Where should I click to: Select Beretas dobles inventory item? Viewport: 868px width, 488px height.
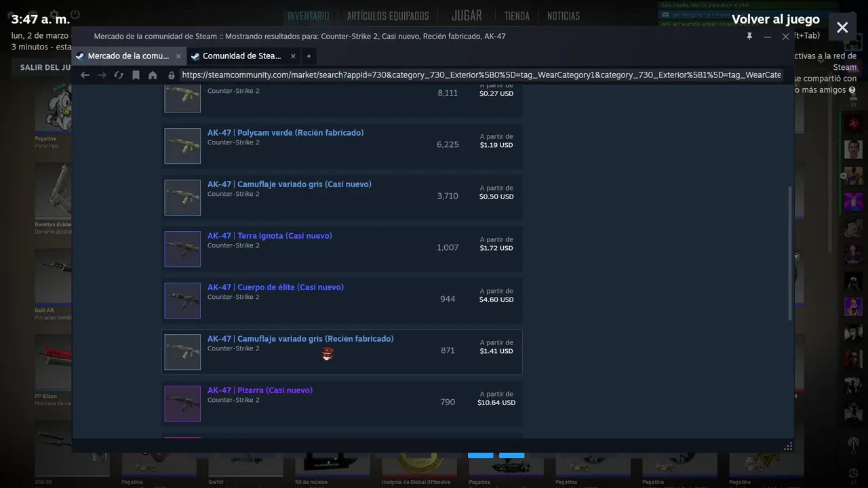coord(53,200)
